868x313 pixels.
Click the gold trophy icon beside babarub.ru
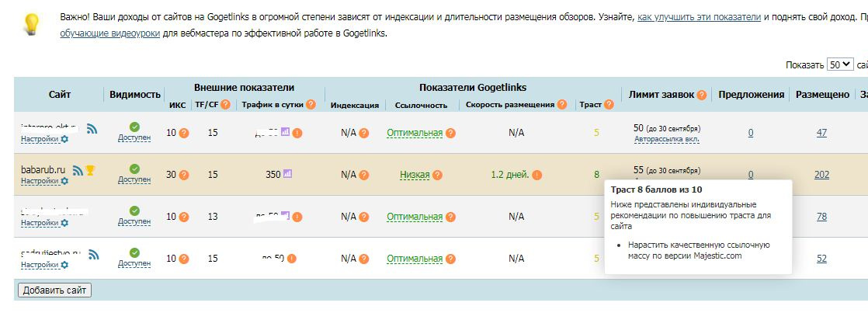pos(90,170)
